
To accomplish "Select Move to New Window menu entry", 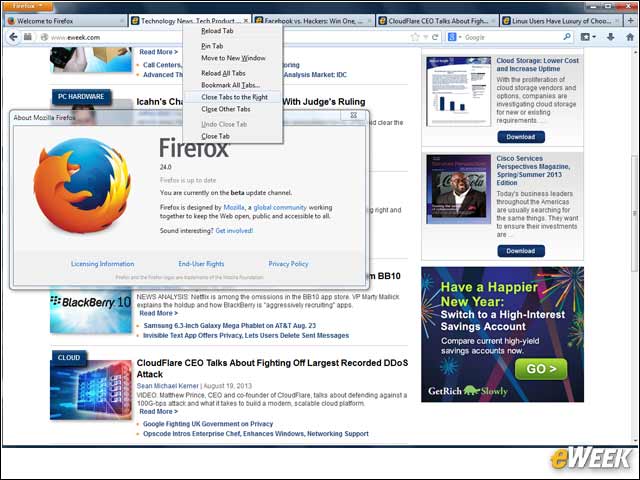I will click(x=233, y=58).
